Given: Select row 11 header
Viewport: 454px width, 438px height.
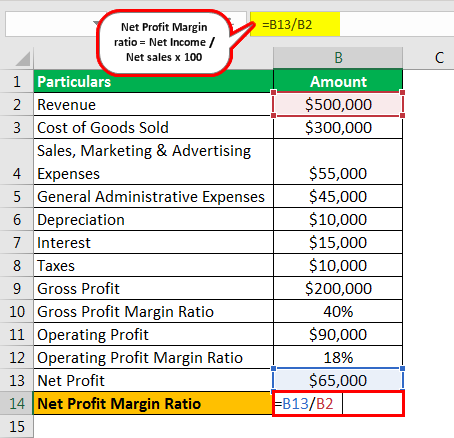Looking at the screenshot, I should (17, 334).
